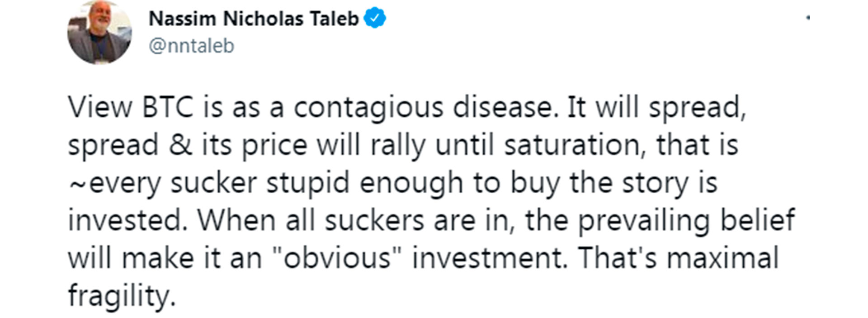Screen dimensions: 868x318
Task: Click the phrase "prevailing belief"
Action: coord(686,221)
